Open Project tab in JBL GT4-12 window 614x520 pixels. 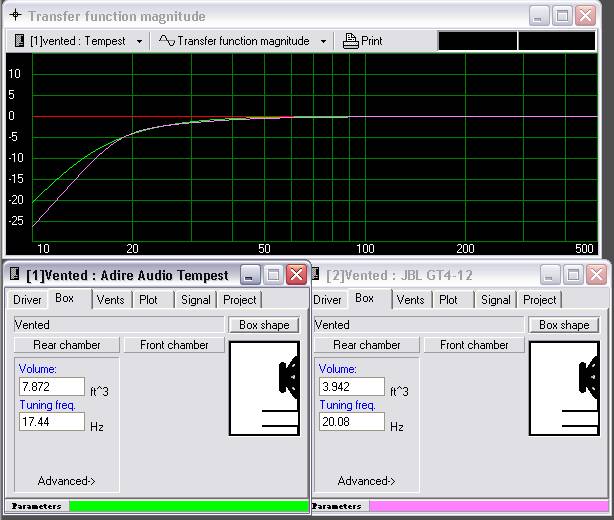(x=539, y=300)
